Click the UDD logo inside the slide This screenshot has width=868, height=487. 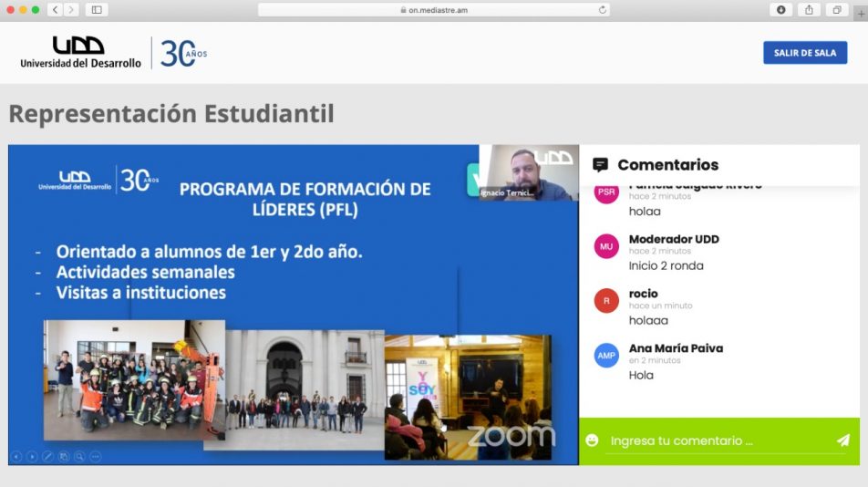pyautogui.click(x=75, y=180)
